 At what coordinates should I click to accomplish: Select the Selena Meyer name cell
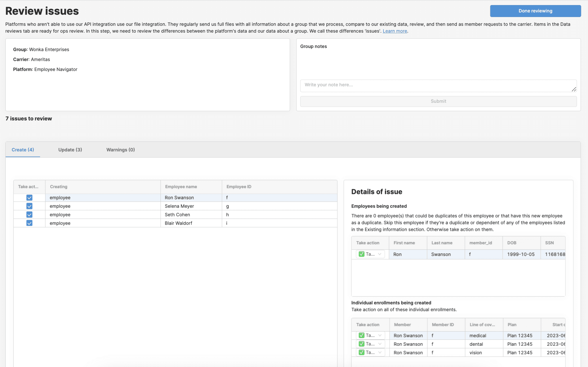click(191, 206)
